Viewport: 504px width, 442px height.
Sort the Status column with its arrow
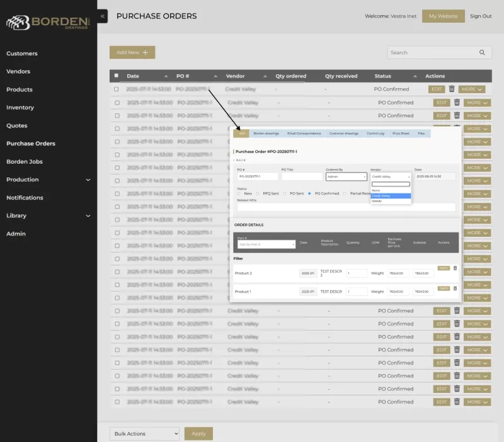(x=413, y=76)
